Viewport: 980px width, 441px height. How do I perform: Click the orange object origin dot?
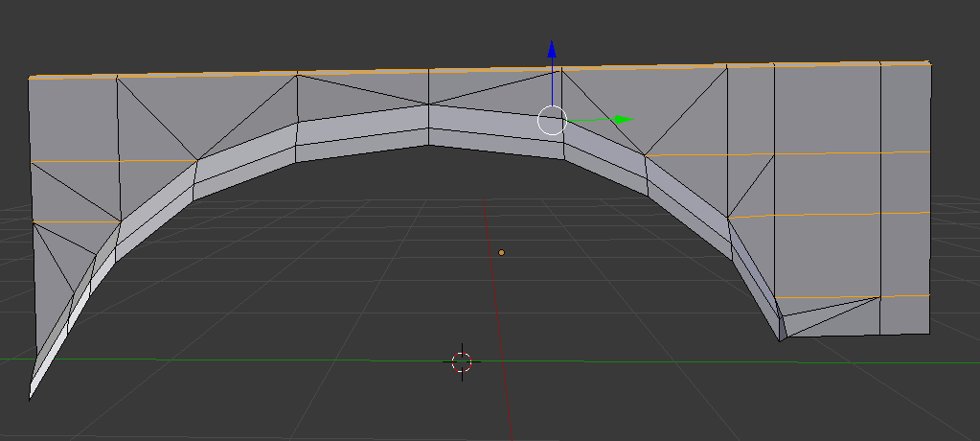click(501, 253)
